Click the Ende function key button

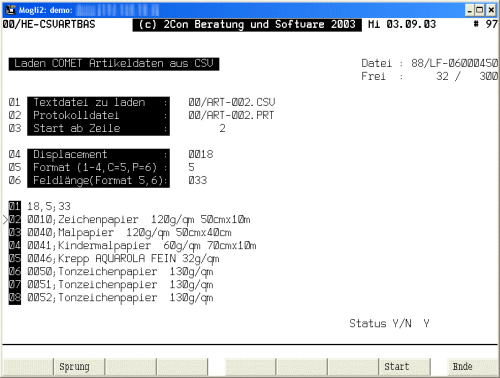pyautogui.click(x=472, y=367)
